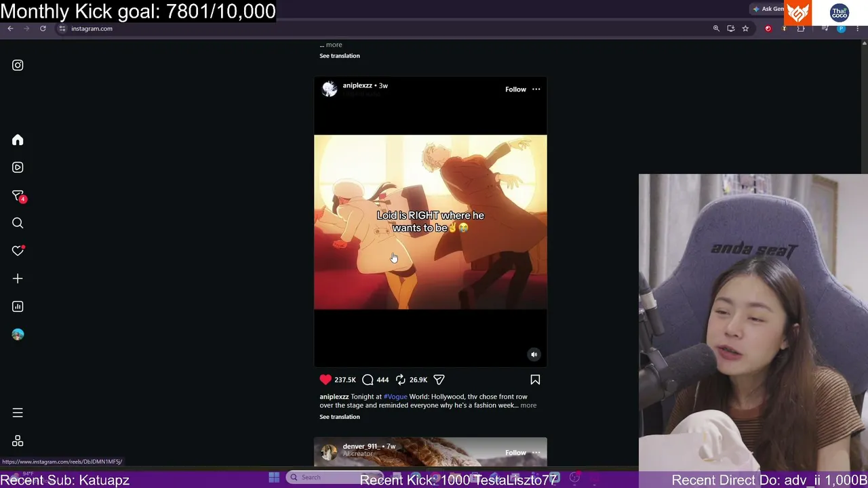
Task: Open the Dashboard chart icon in sidebar
Action: (18, 306)
